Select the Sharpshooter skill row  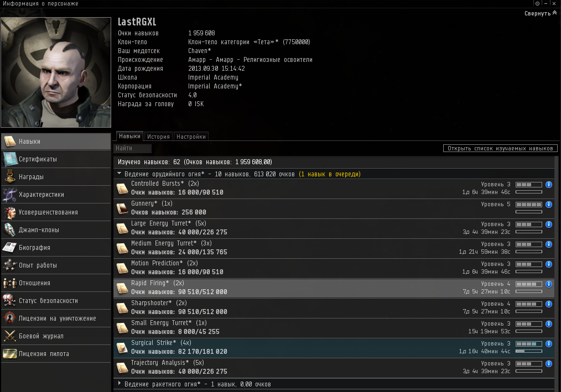pos(334,308)
